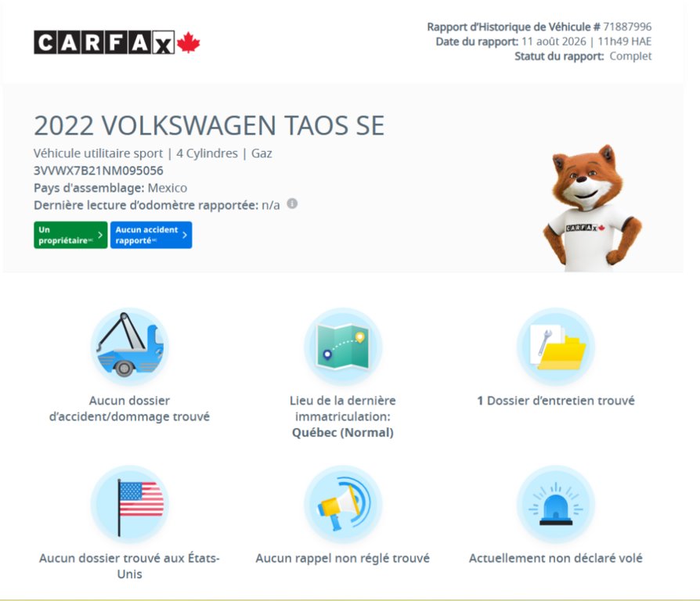Click the service records folder icon
This screenshot has width=700, height=601.
tap(556, 346)
